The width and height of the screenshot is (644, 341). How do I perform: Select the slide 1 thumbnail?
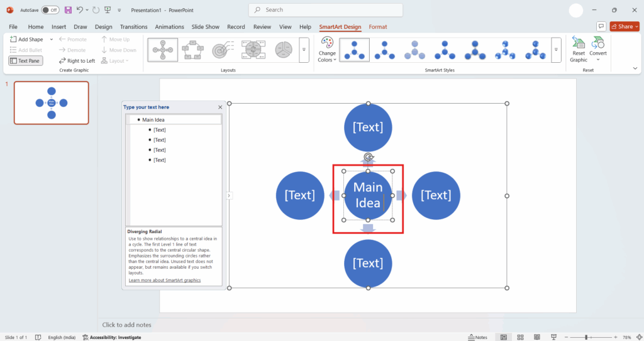(52, 102)
